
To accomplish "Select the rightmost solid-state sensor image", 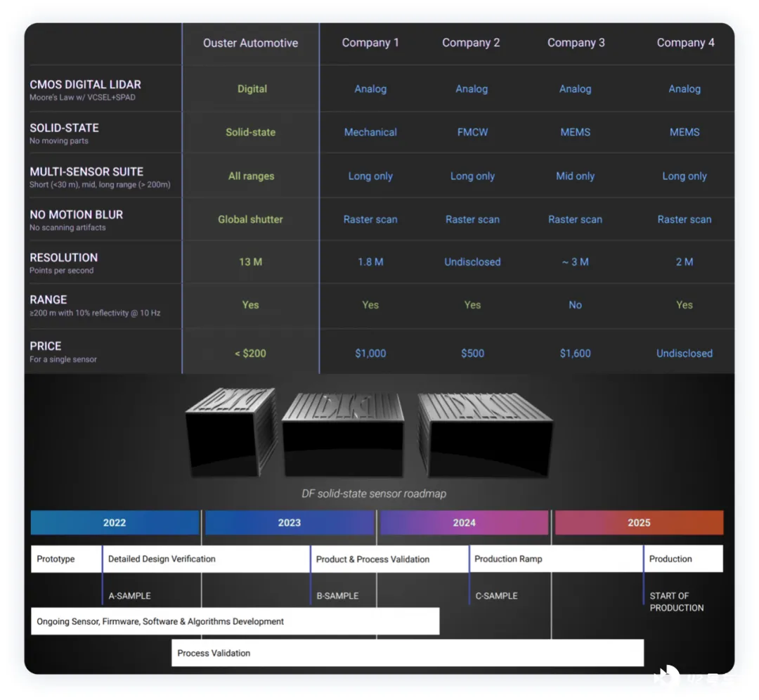I will coord(484,434).
